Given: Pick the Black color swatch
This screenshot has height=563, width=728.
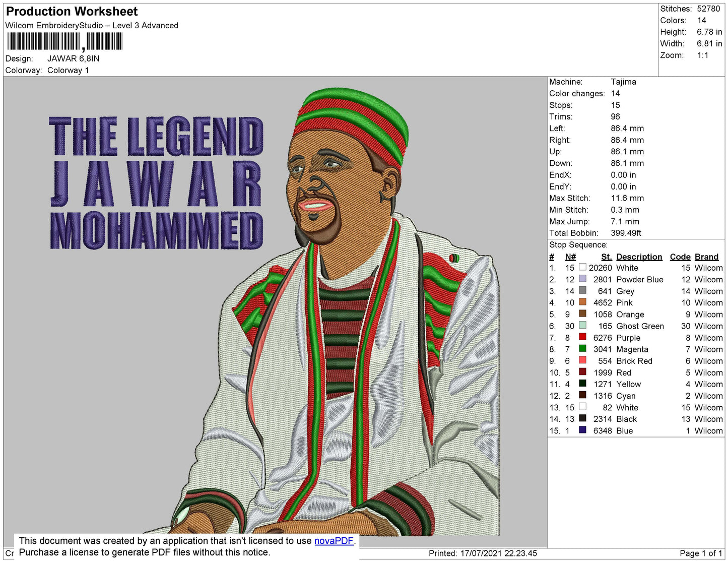Looking at the screenshot, I should pos(582,418).
